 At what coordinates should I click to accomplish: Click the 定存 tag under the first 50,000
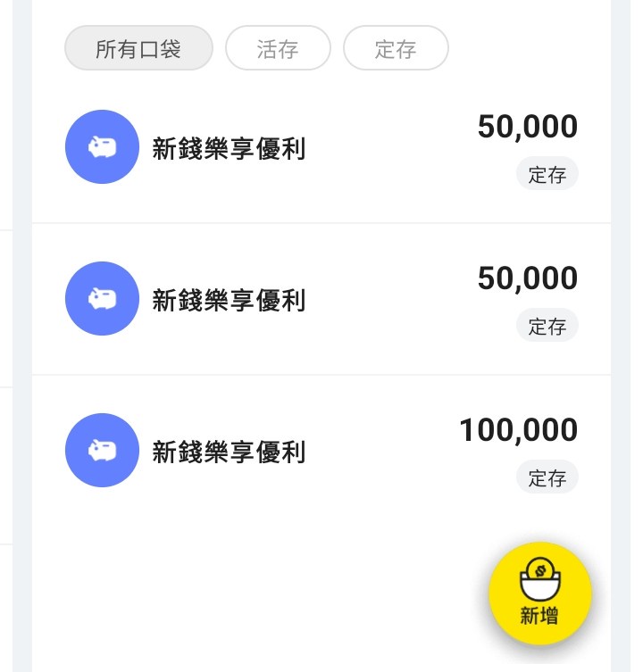[x=547, y=174]
